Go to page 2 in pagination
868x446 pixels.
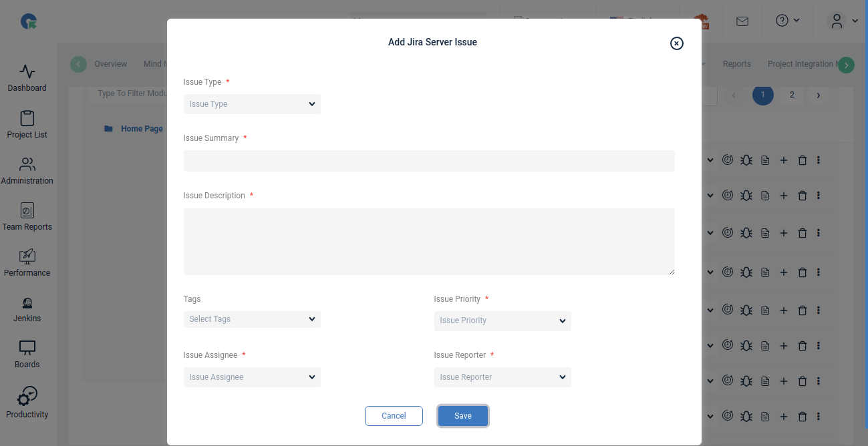point(792,95)
